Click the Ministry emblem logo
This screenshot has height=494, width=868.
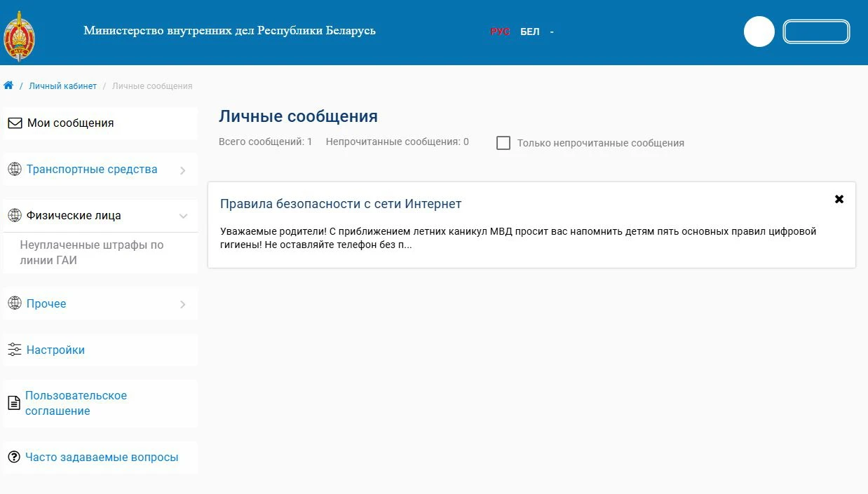tap(19, 36)
